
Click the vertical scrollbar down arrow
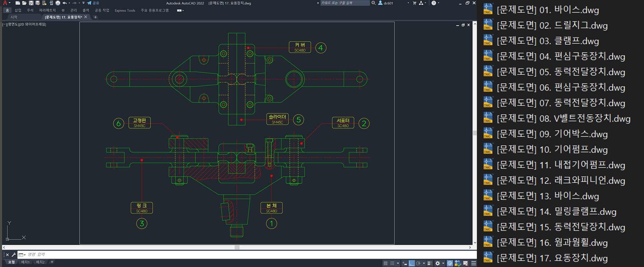475,243
